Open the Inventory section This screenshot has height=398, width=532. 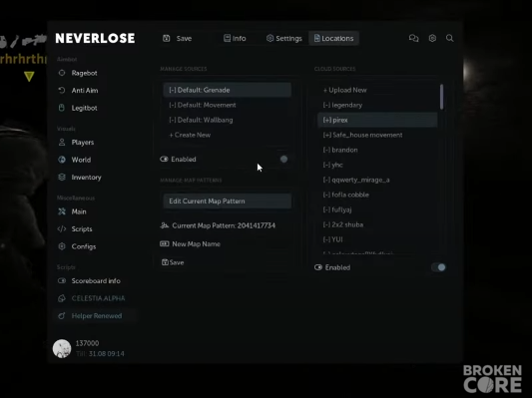click(86, 178)
